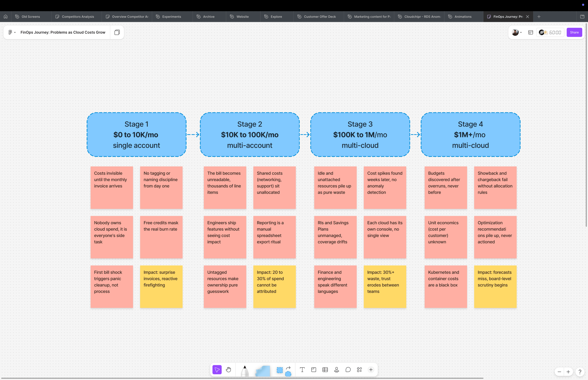Choose the Connector arrow tool
This screenshot has height=380, width=588.
click(288, 368)
